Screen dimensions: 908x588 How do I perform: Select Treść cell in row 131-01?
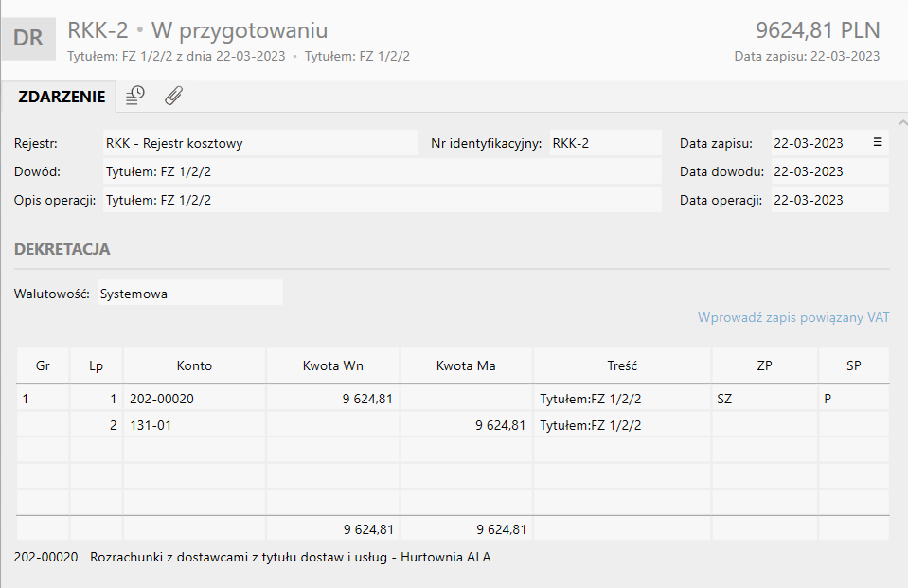click(x=622, y=425)
